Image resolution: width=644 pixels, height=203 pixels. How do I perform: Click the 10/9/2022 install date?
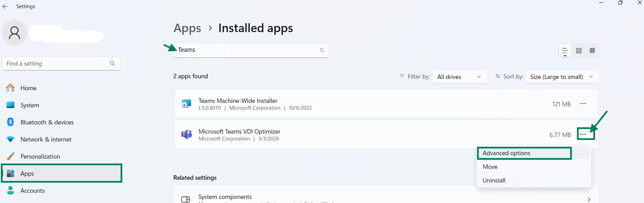(300, 108)
